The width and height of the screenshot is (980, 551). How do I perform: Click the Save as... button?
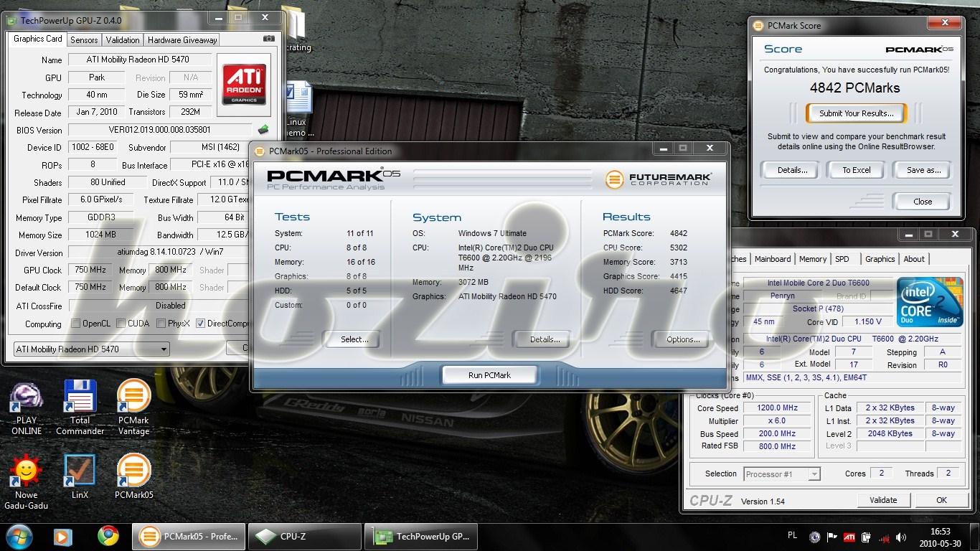[924, 170]
